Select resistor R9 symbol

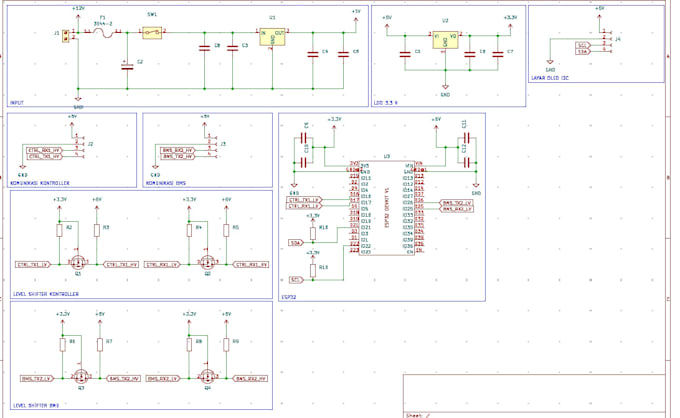coord(226,345)
